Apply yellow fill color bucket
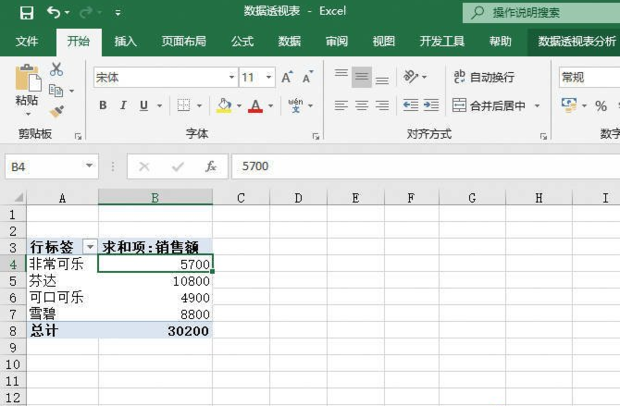 click(x=224, y=105)
